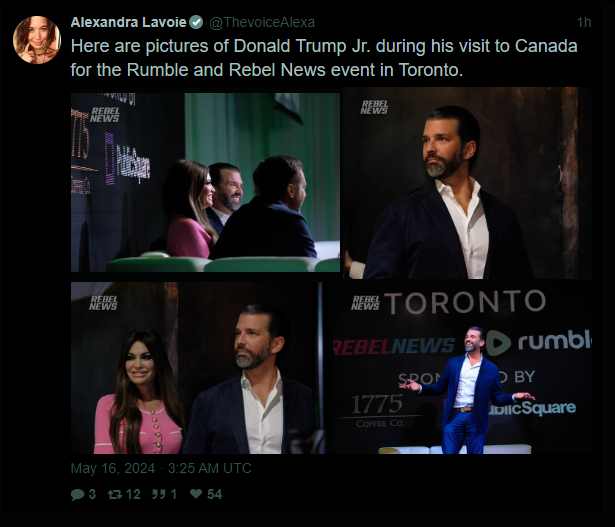Image resolution: width=615 pixels, height=527 pixels.
Task: Open the top-right portrait photo
Action: click(x=467, y=183)
